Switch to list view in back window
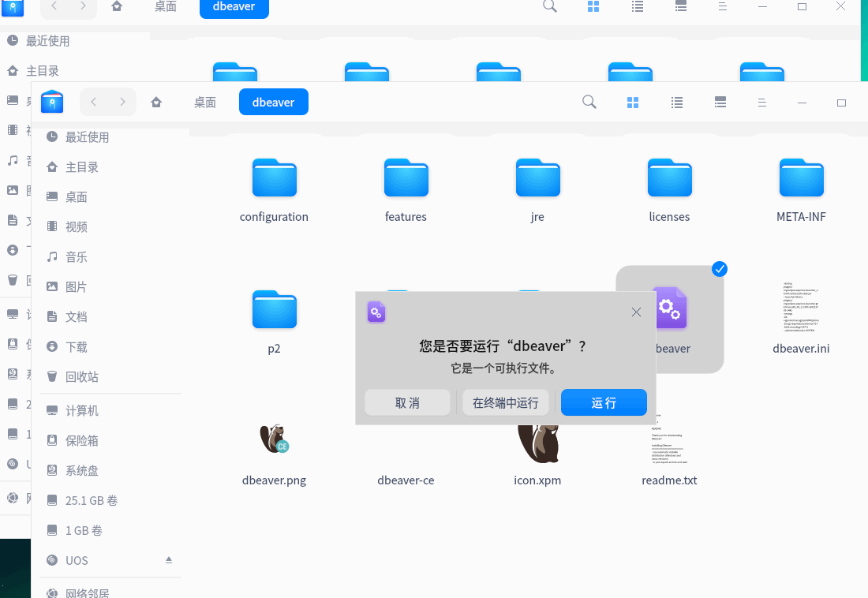Screen dimensions: 868x598 coord(637,6)
